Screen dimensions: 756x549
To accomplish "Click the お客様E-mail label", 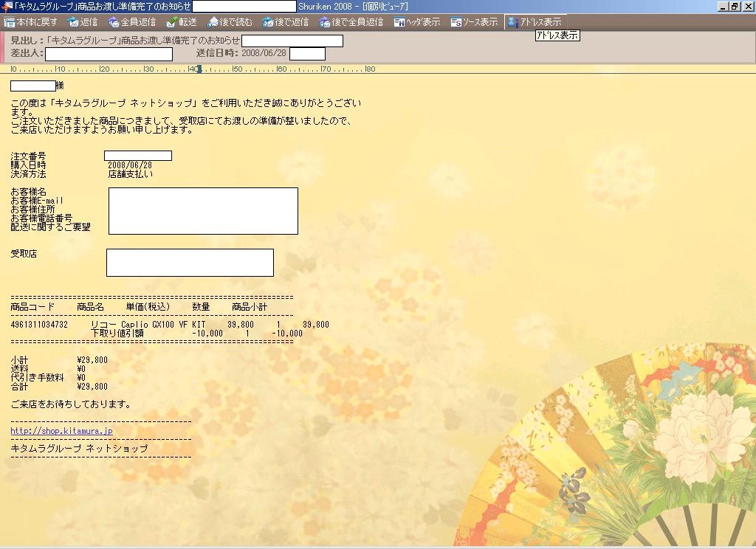I will point(37,201).
